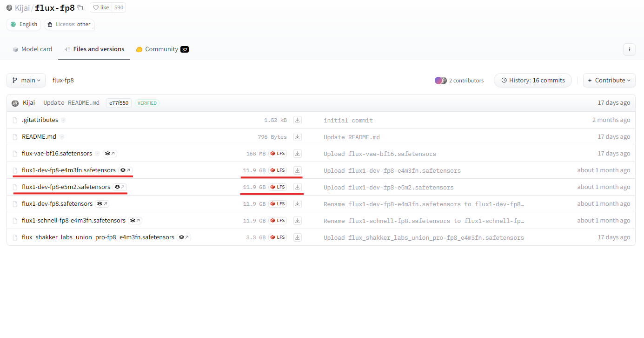Download flux-vae-bf16.safetensors via download icon
The image size is (644, 338).
pyautogui.click(x=298, y=154)
